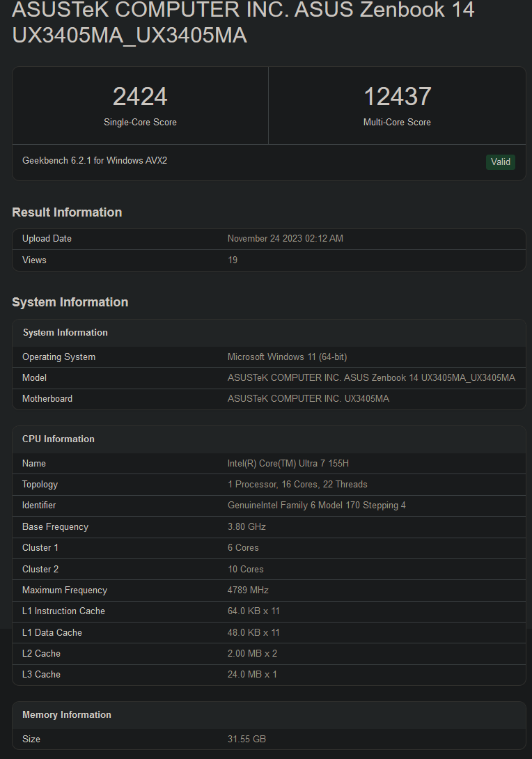This screenshot has height=759, width=532.
Task: Select the 2424 single-core score value
Action: [x=140, y=96]
